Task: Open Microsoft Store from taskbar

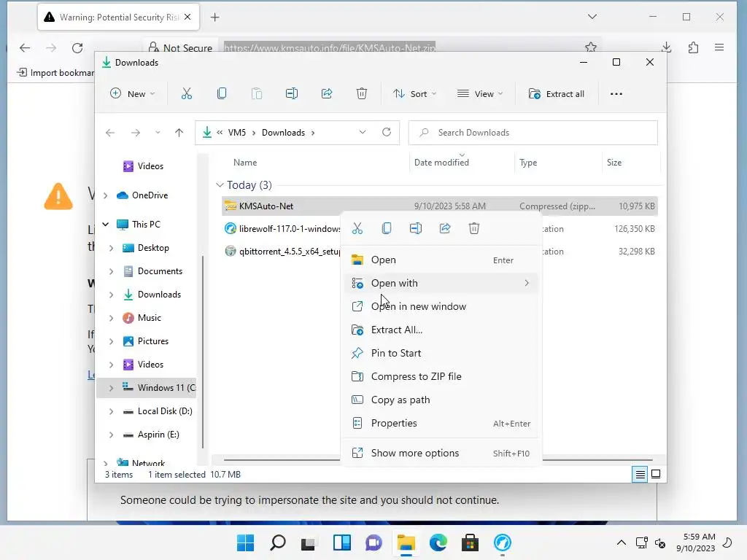Action: 470,542
